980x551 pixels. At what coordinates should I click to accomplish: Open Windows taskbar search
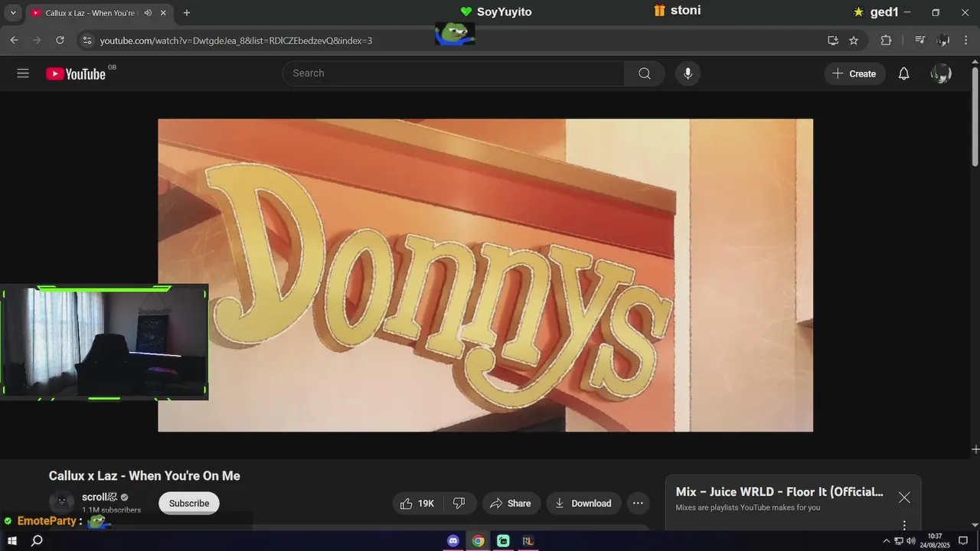click(x=36, y=541)
